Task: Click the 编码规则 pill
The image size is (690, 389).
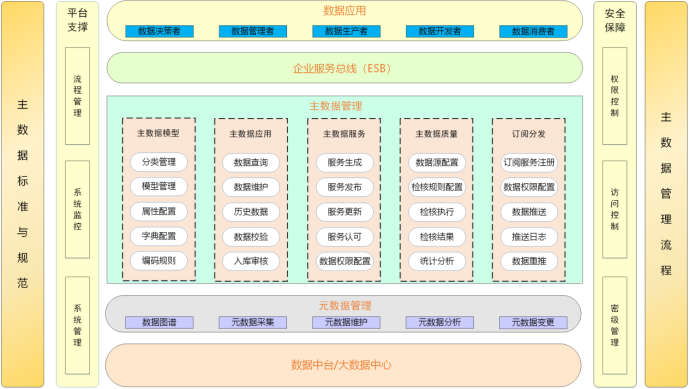Action: (159, 261)
